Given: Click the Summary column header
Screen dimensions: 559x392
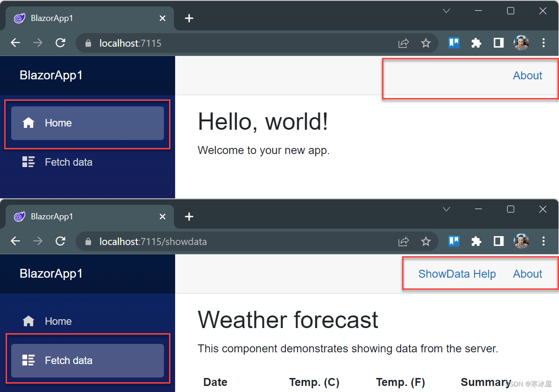Looking at the screenshot, I should 486,382.
